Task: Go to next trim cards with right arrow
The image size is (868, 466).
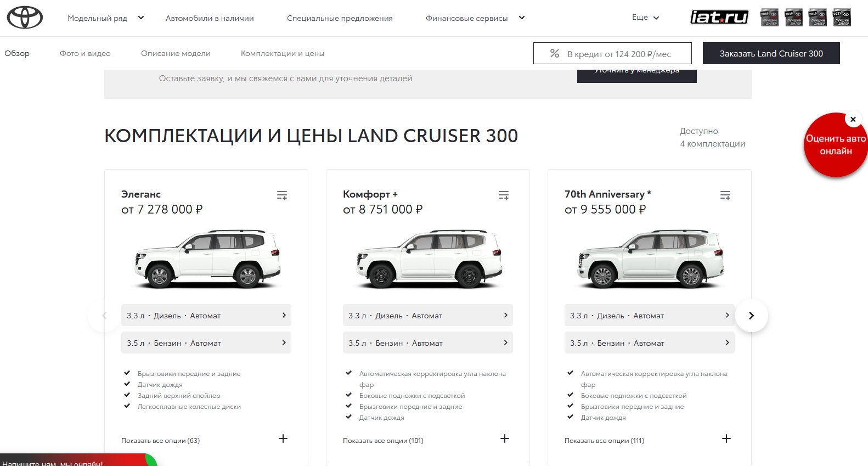Action: click(751, 316)
